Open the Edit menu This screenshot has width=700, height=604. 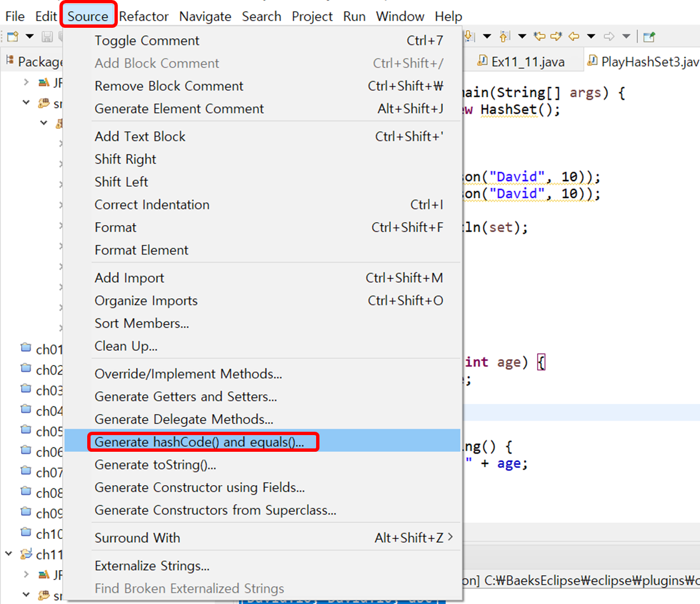(x=46, y=16)
